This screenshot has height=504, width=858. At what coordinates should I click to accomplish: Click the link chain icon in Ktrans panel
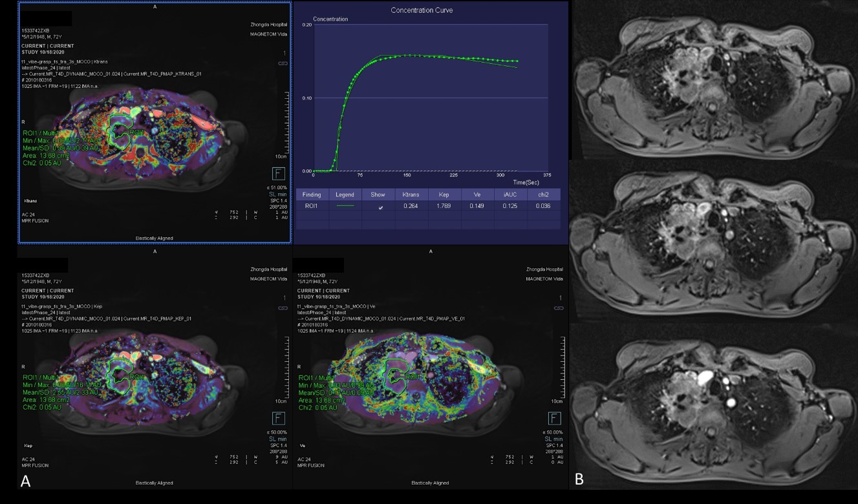(x=282, y=63)
